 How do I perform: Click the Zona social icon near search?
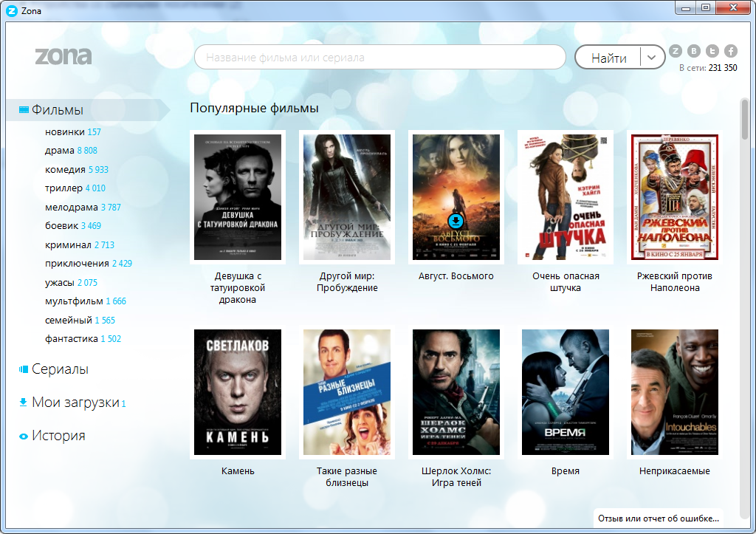click(x=676, y=51)
